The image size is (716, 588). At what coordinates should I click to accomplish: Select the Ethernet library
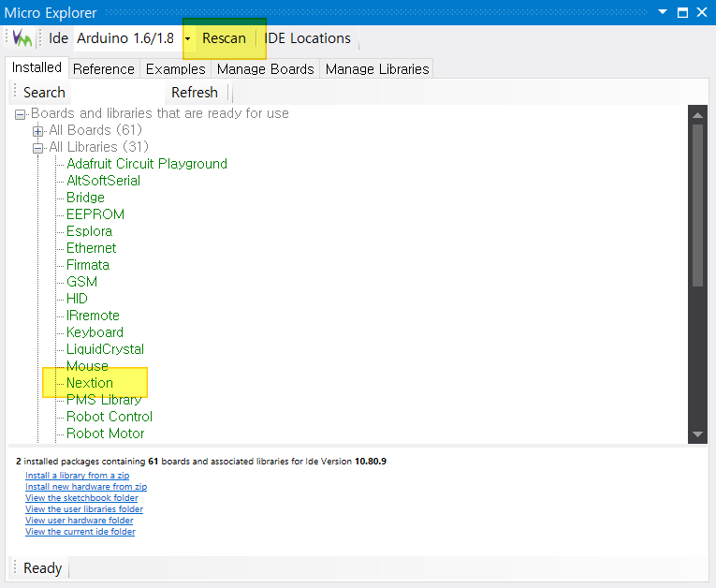92,248
